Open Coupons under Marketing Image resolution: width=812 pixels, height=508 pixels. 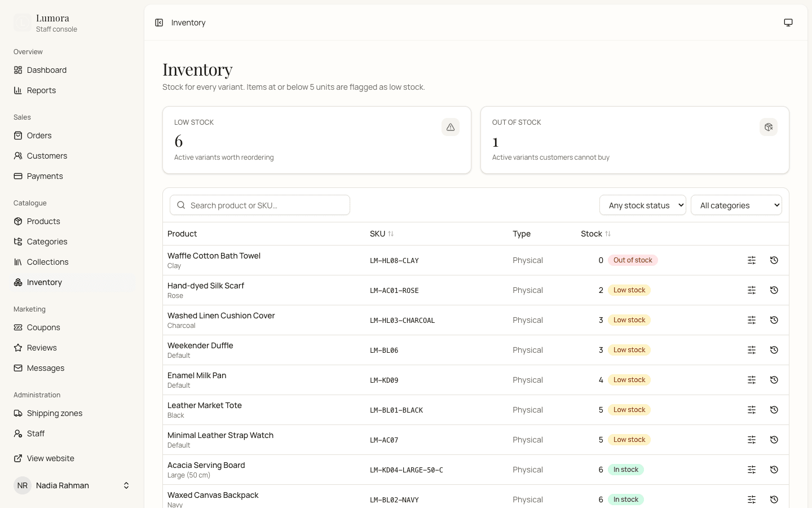point(72,327)
